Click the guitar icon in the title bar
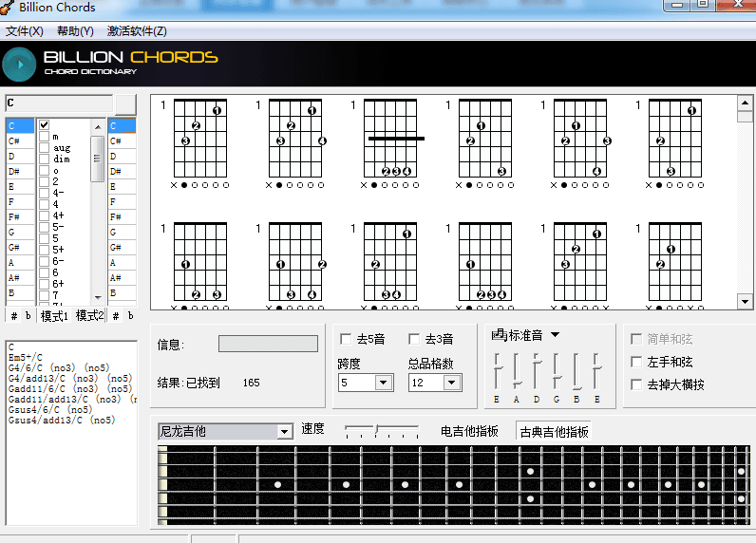The width and height of the screenshot is (756, 543). coord(7,8)
